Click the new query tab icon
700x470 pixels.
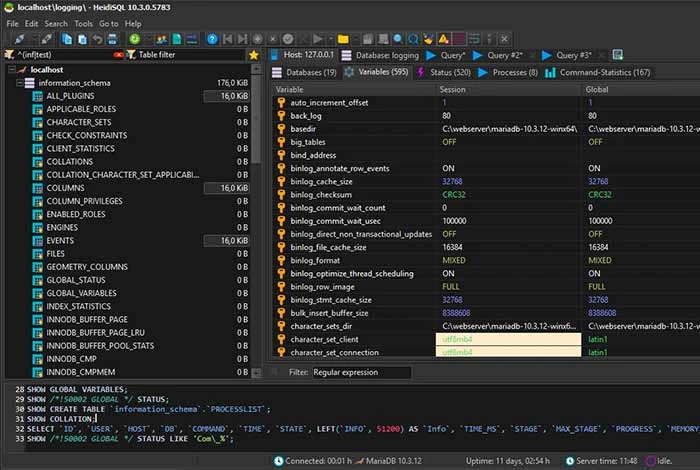point(618,55)
